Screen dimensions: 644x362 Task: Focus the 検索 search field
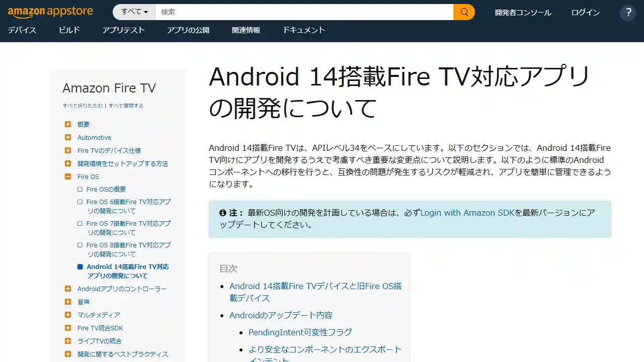[x=304, y=12]
